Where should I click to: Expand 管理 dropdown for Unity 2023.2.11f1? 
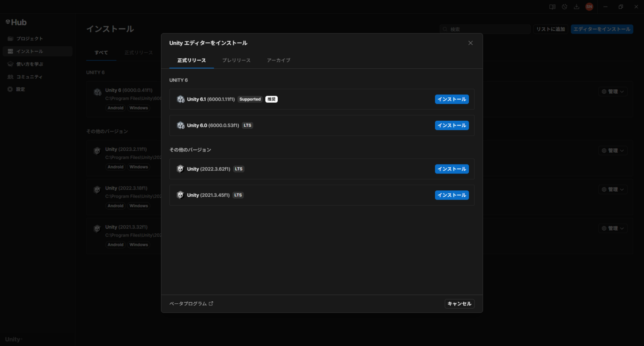(613, 150)
